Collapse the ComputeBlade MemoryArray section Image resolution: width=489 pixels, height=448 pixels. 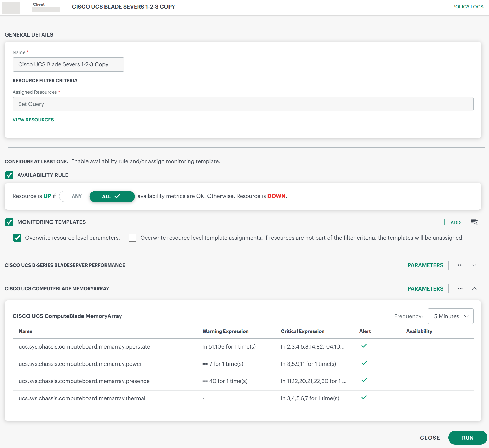click(x=475, y=289)
